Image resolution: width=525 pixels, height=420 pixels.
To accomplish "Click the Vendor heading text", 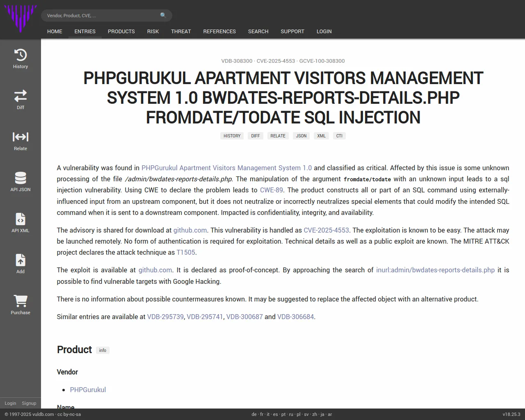I will click(67, 372).
